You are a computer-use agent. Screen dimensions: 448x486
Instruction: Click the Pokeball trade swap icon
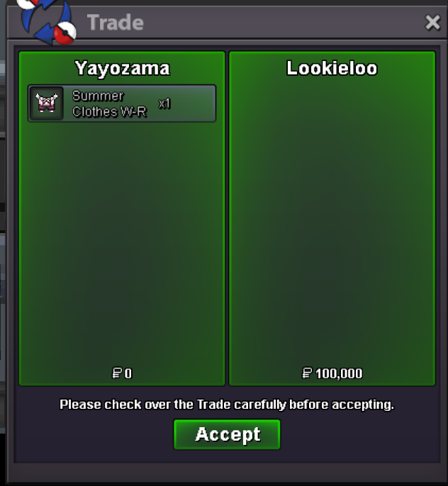tap(47, 21)
